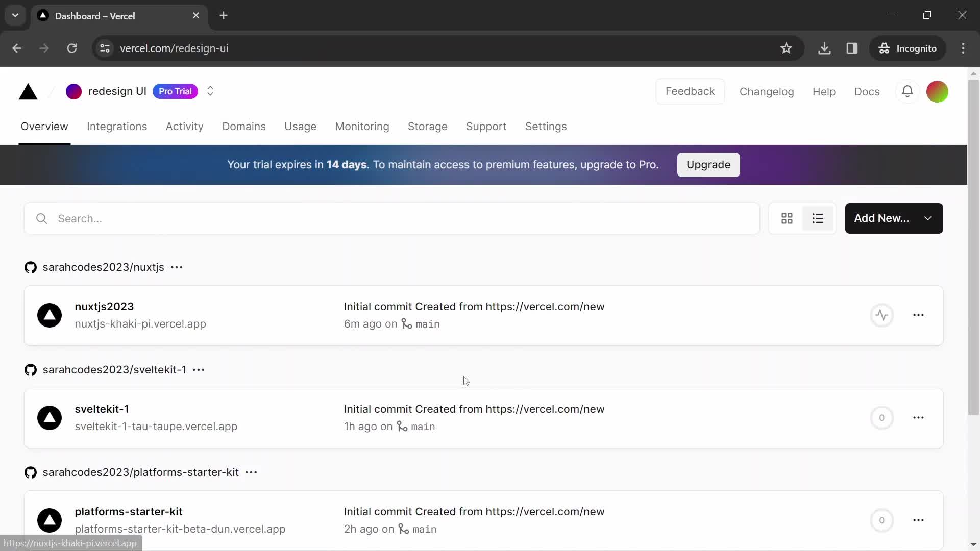The height and width of the screenshot is (551, 980).
Task: Click the address bar URL
Action: pos(174,48)
